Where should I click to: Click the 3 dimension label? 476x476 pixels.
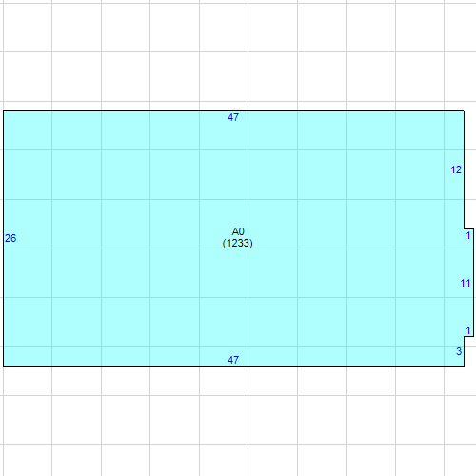coord(459,351)
